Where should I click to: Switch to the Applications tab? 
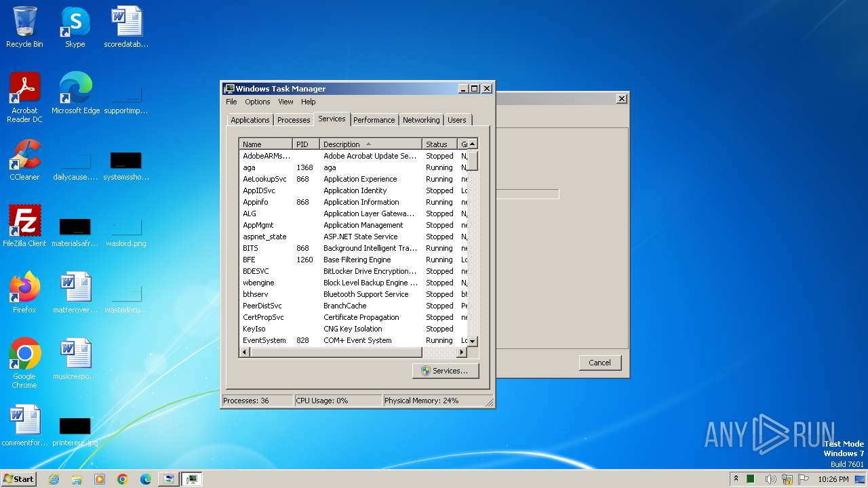pos(250,120)
